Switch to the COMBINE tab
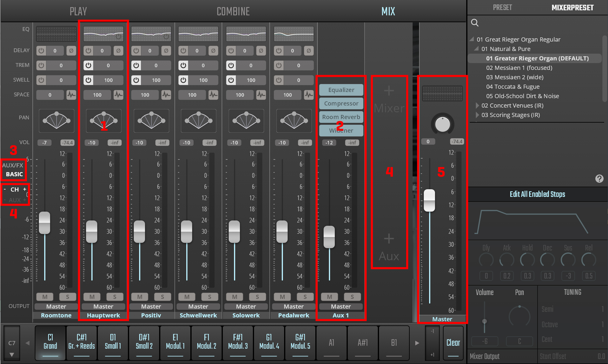 point(233,11)
